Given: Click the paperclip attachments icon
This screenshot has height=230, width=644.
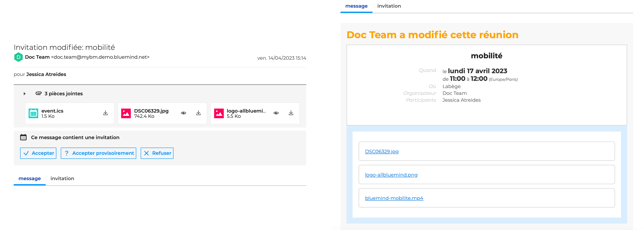Looking at the screenshot, I should pyautogui.click(x=38, y=93).
